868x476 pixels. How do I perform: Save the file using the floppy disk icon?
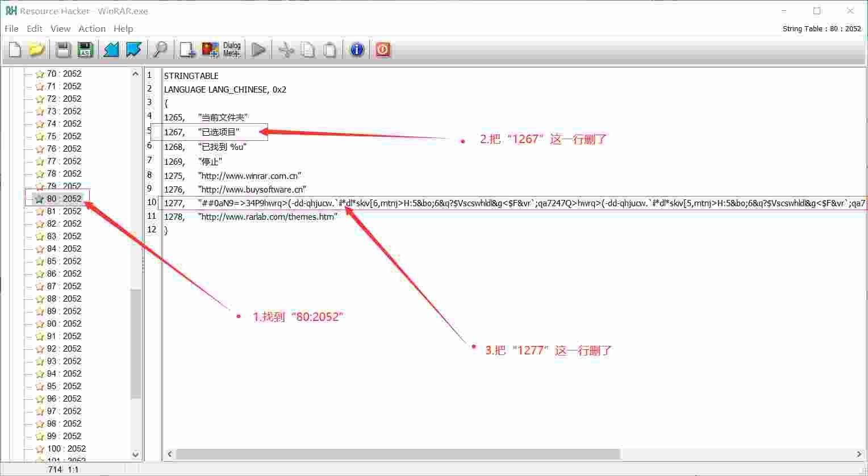tap(63, 50)
